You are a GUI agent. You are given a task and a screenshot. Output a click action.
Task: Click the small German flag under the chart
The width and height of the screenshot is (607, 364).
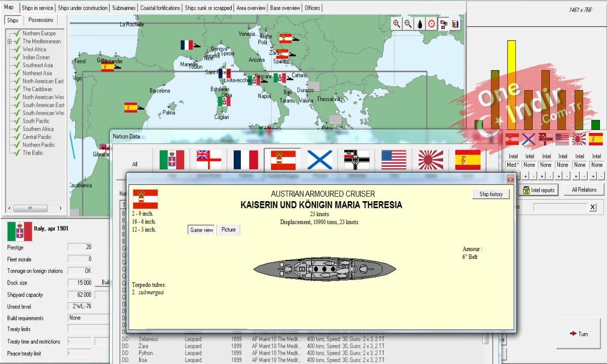tap(545, 139)
